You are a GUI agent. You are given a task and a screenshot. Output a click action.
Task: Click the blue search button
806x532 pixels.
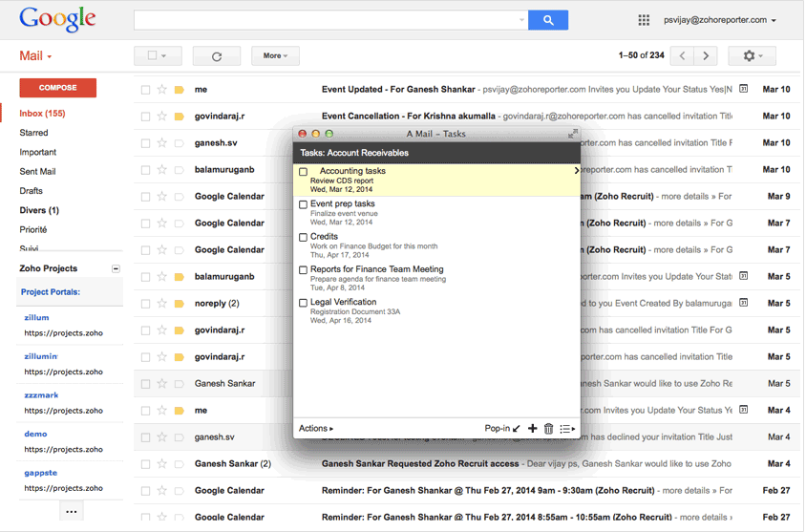click(x=548, y=19)
